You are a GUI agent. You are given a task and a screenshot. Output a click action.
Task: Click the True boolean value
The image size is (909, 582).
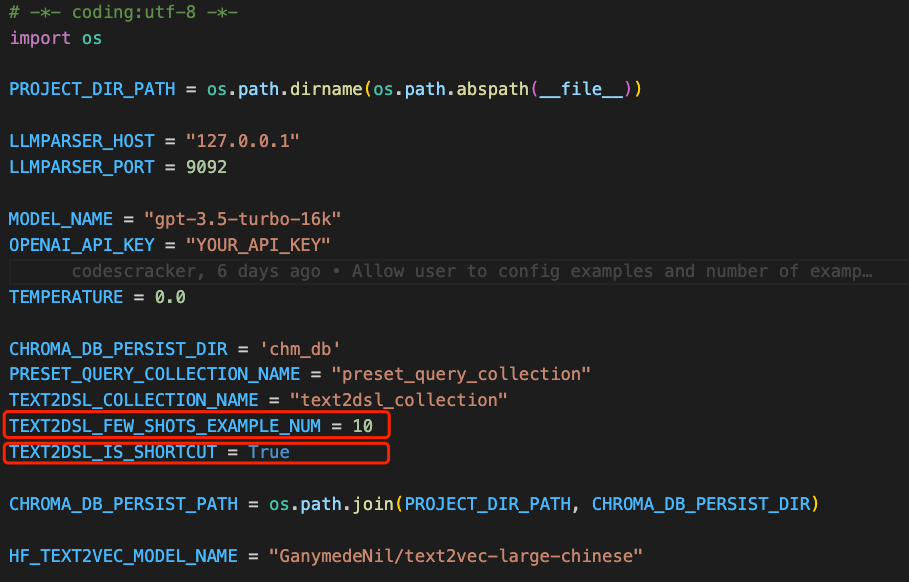pos(269,452)
